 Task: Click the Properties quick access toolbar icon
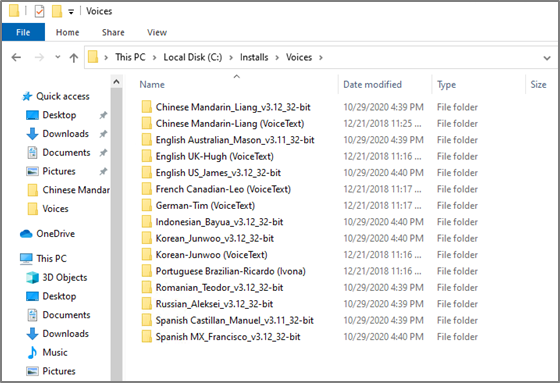tap(39, 11)
